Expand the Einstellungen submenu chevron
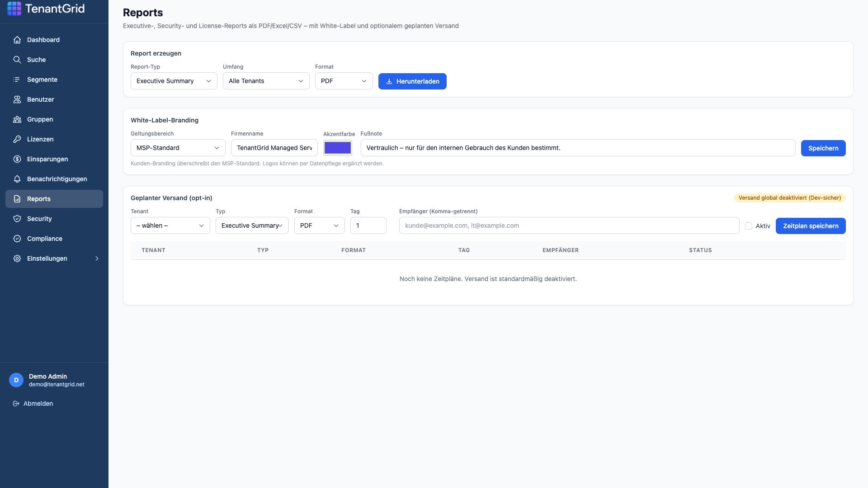Screen dimensions: 868x488 click(97, 258)
